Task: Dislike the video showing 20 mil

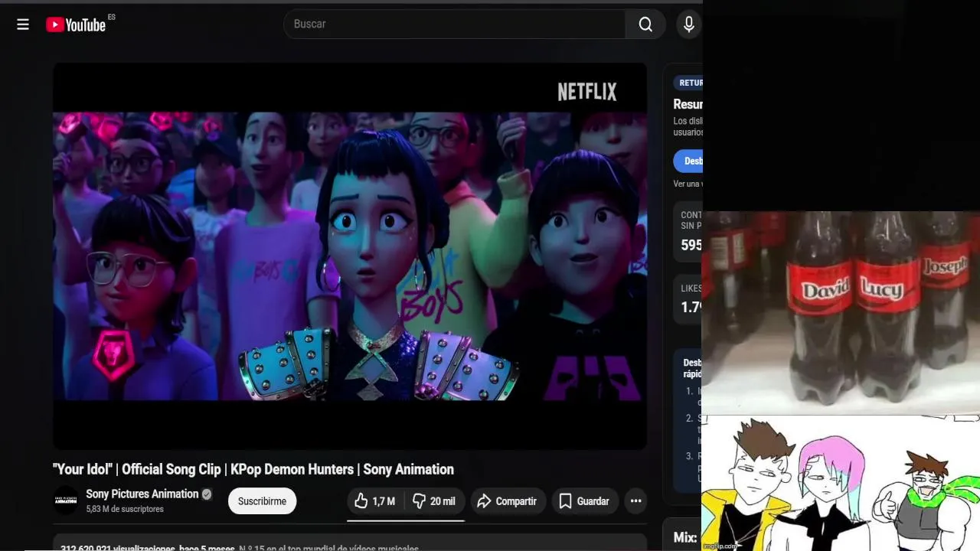Action: [x=434, y=501]
